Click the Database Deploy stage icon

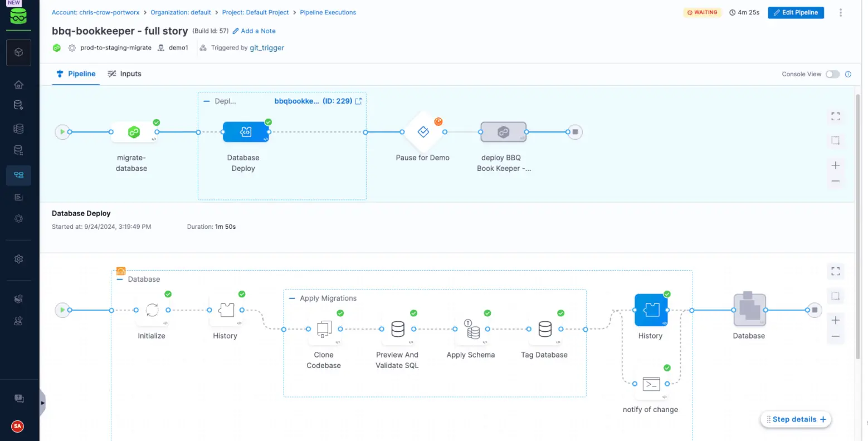(x=246, y=132)
